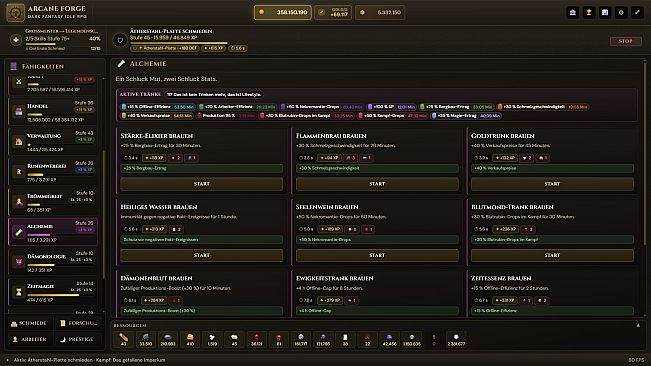Click the gem currency counter 5.332.150
The width and height of the screenshot is (651, 366).
pyautogui.click(x=380, y=12)
